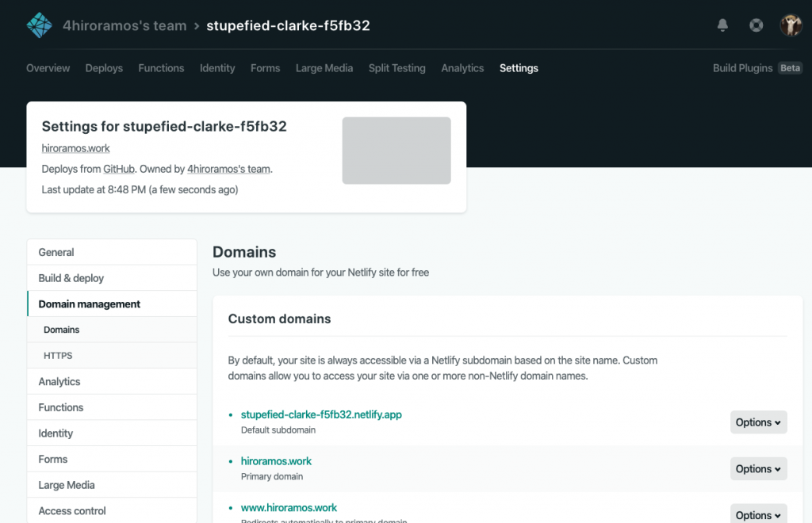Open Build Plugins Beta

point(757,68)
